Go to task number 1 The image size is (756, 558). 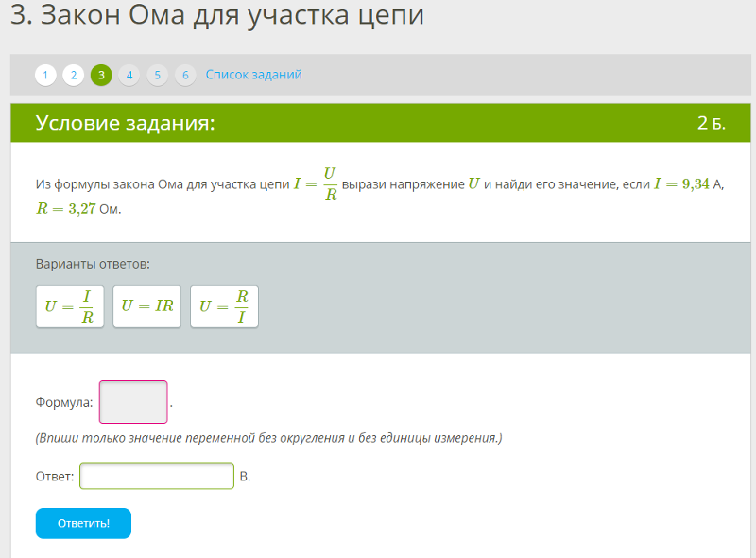45,75
